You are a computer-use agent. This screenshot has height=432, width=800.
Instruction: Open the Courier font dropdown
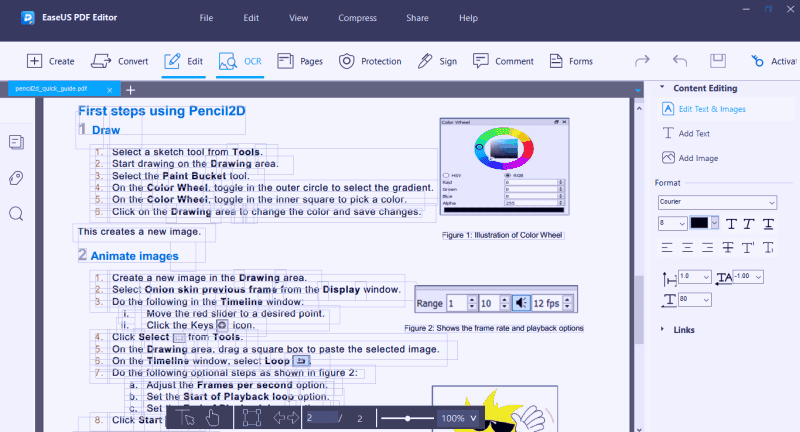click(x=717, y=202)
